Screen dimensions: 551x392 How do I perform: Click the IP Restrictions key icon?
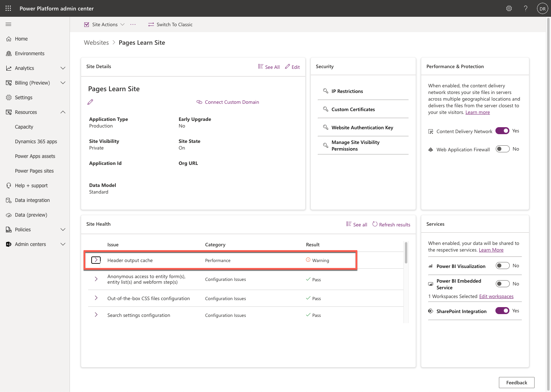(325, 91)
